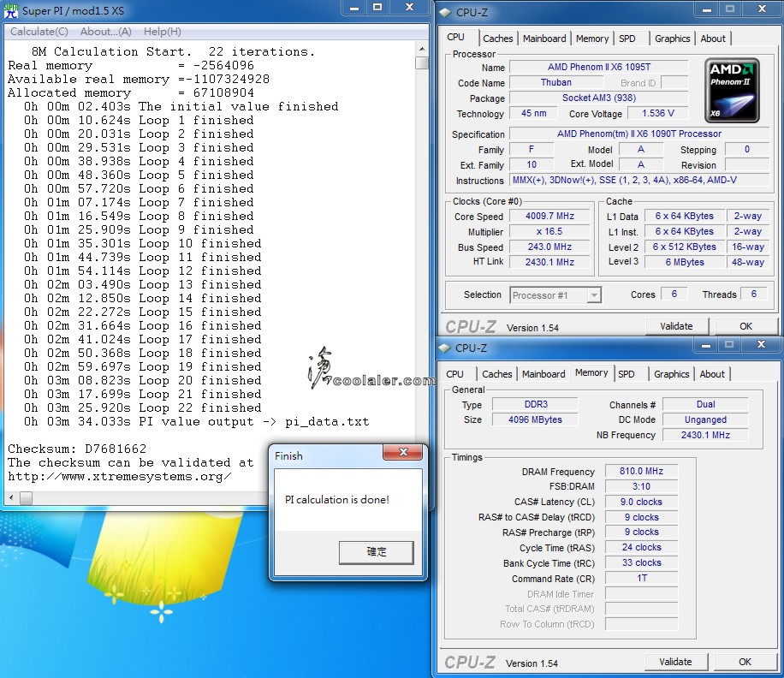Switch to Mainboard tab in lower CPU-Z window

point(543,374)
